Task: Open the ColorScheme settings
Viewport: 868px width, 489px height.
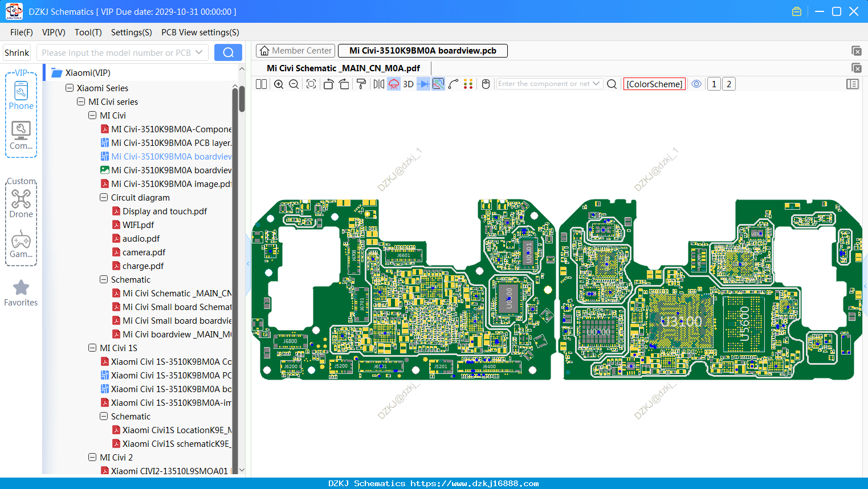Action: [654, 84]
